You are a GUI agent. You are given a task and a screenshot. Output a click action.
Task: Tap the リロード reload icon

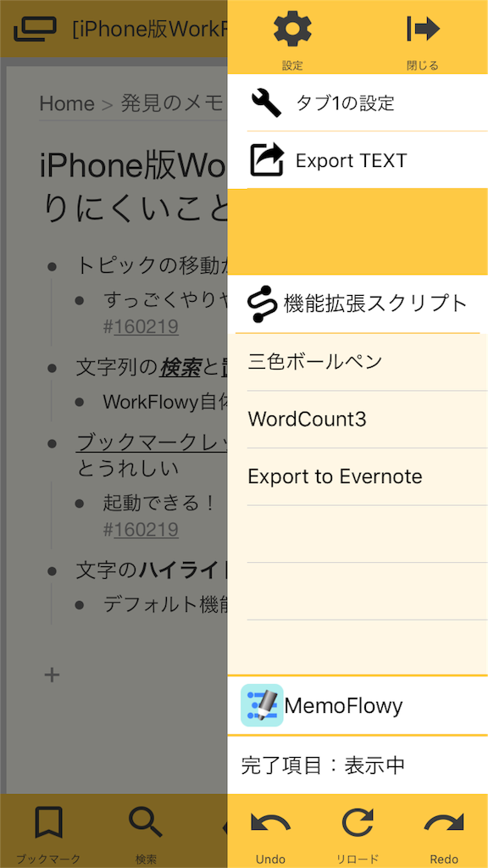tap(358, 823)
